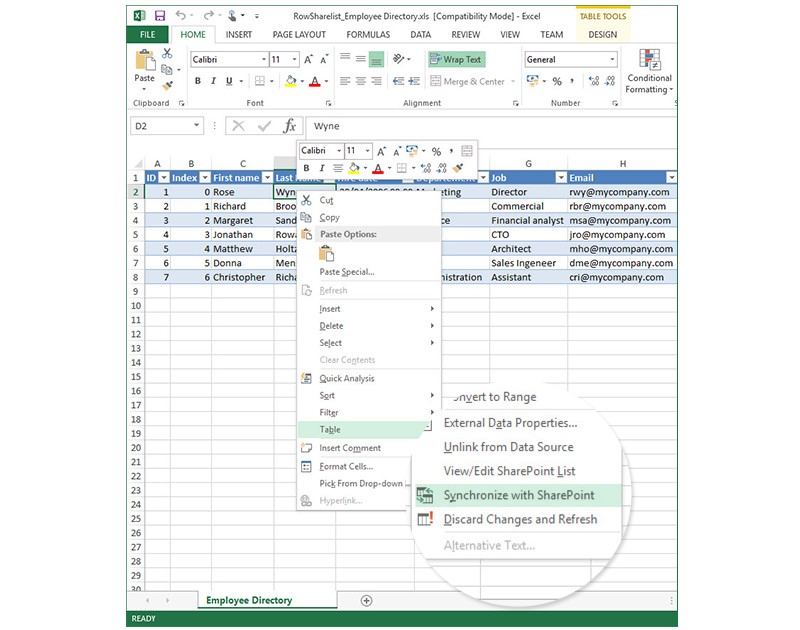Click the Enter checkmark in formula bar

(x=264, y=126)
